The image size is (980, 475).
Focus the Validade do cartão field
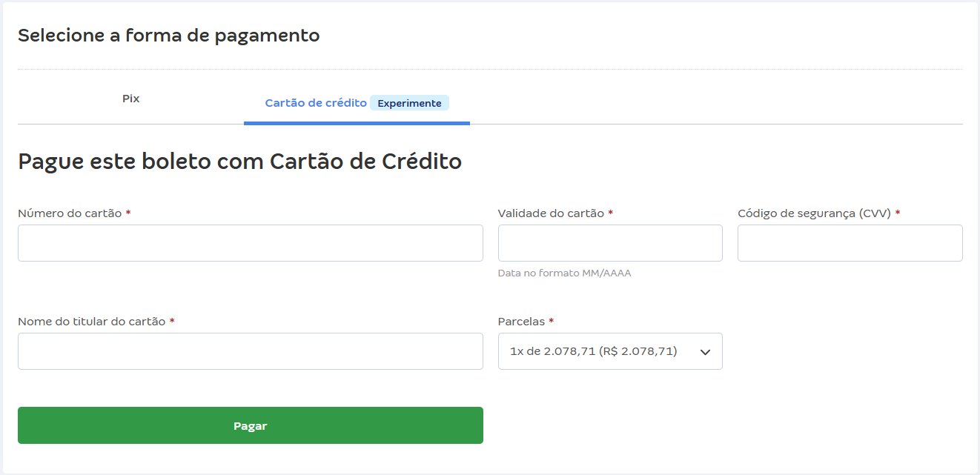609,242
